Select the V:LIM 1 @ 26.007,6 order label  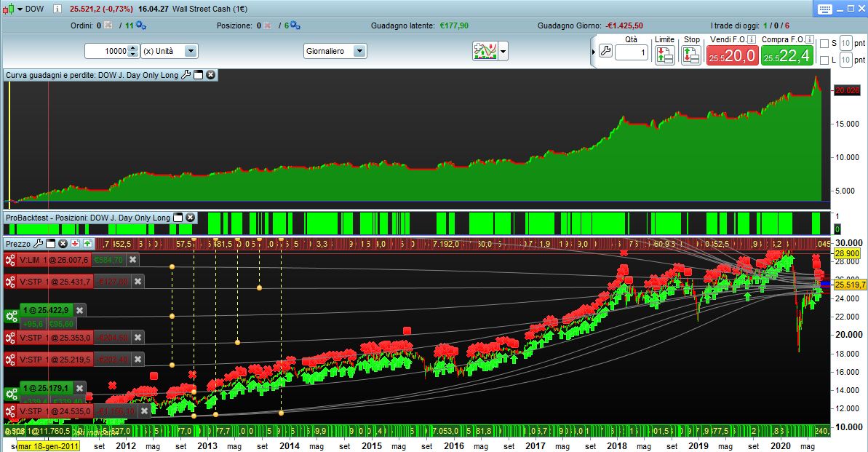pyautogui.click(x=55, y=260)
